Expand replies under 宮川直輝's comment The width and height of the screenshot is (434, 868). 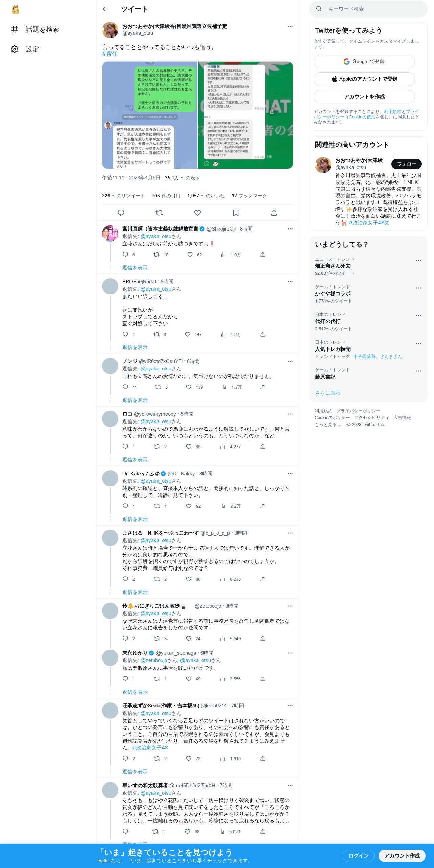135,268
